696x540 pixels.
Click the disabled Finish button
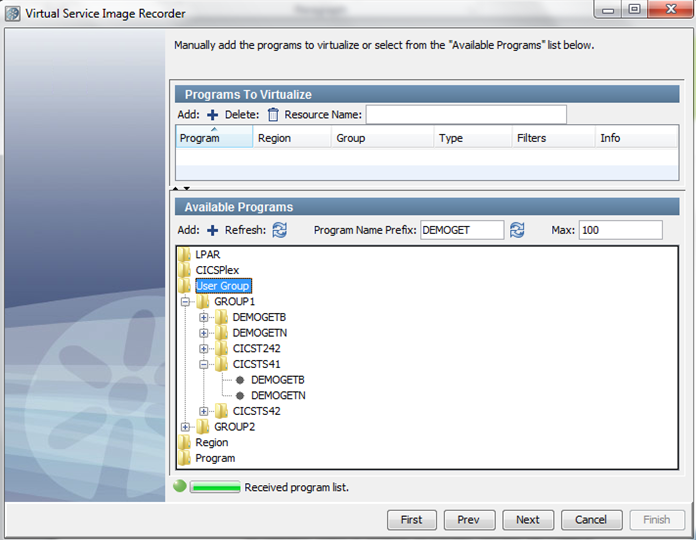click(x=656, y=520)
